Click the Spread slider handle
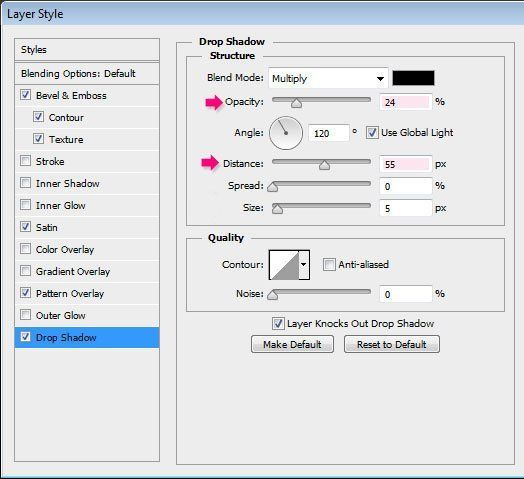The height and width of the screenshot is (479, 524). [x=273, y=187]
